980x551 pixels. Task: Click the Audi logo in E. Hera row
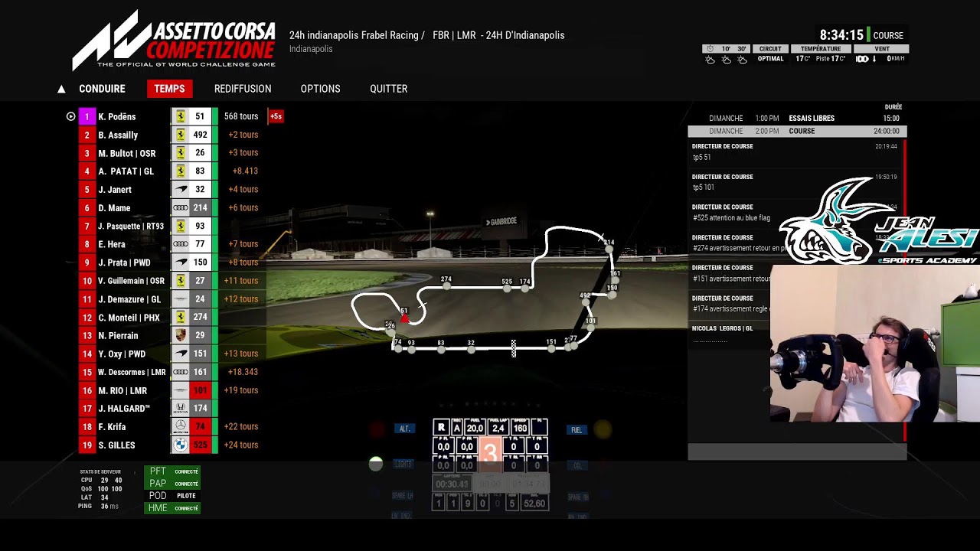click(180, 244)
